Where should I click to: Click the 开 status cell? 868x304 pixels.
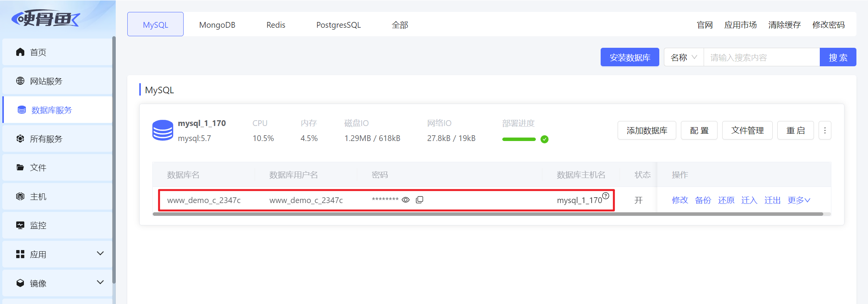pyautogui.click(x=638, y=200)
